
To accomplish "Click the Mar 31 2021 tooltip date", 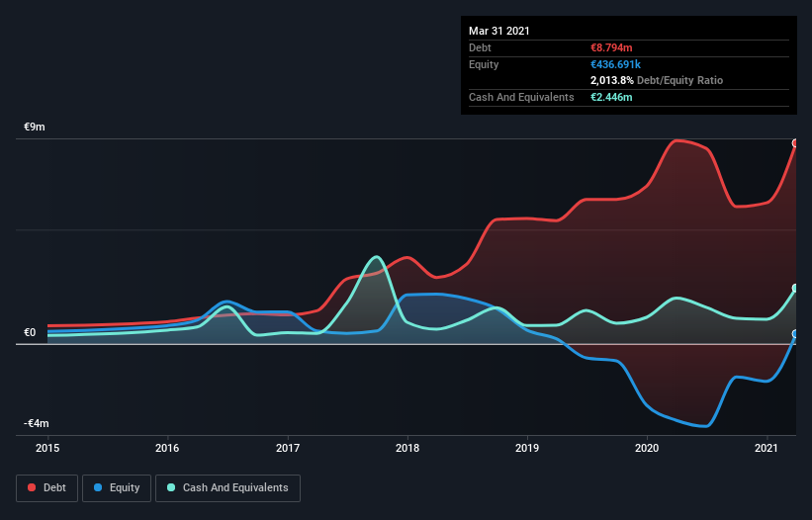I will click(499, 31).
